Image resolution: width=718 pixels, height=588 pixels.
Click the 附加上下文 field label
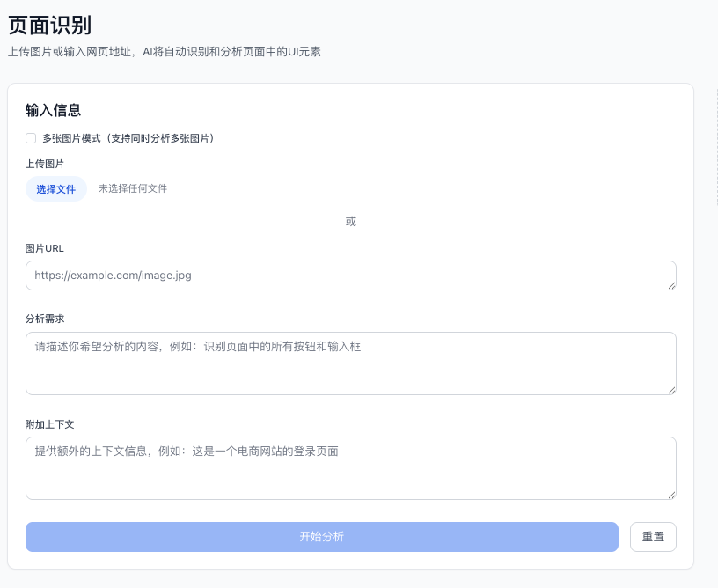click(x=47, y=424)
